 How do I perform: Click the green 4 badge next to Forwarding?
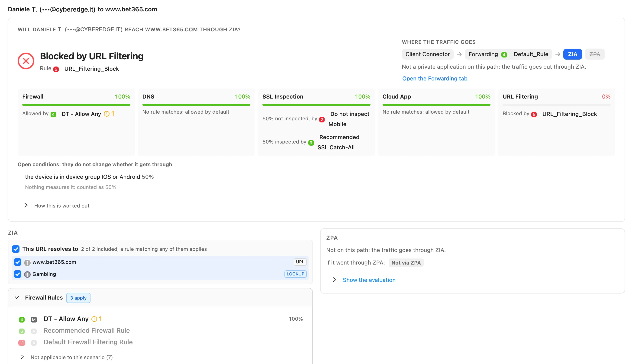(x=504, y=54)
